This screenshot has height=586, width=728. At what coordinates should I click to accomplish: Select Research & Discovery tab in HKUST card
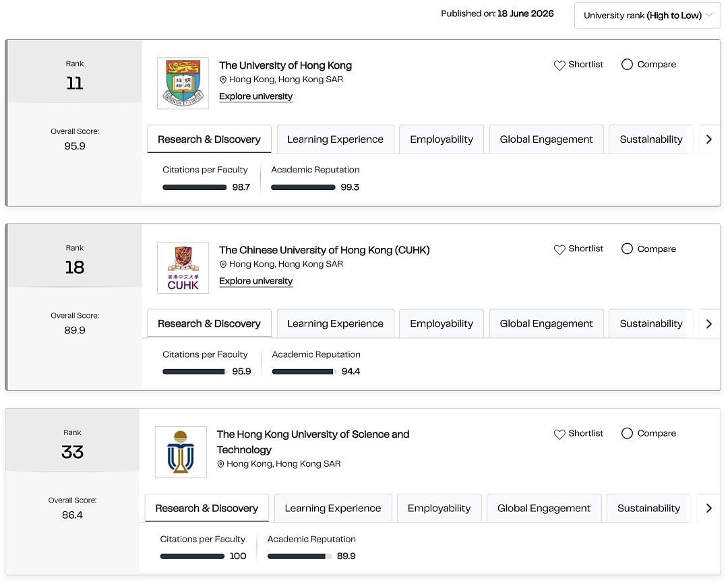[207, 508]
